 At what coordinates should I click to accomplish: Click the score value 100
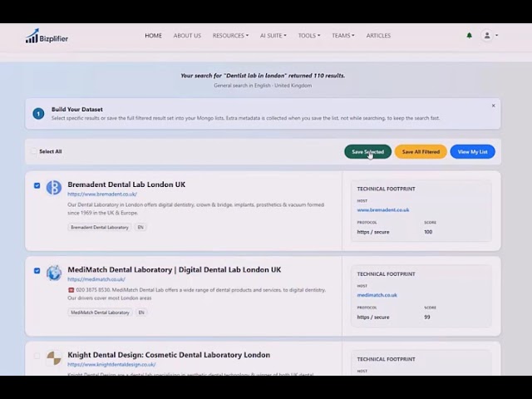click(428, 232)
